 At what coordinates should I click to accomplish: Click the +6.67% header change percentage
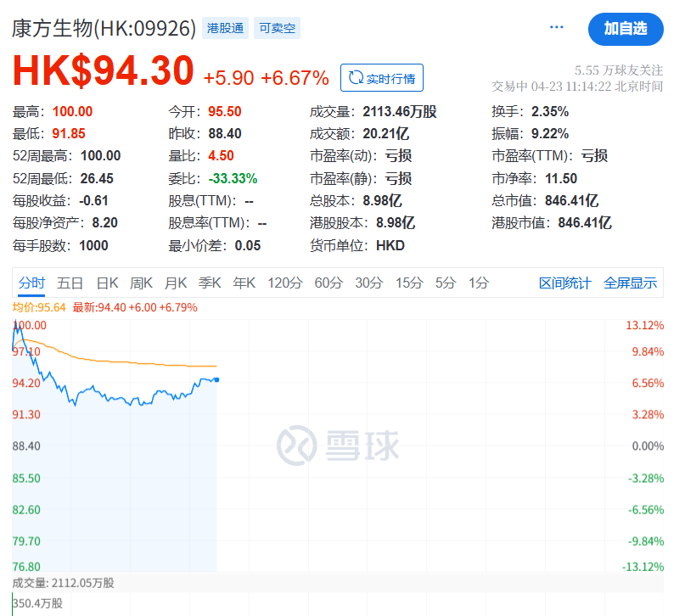click(x=295, y=78)
